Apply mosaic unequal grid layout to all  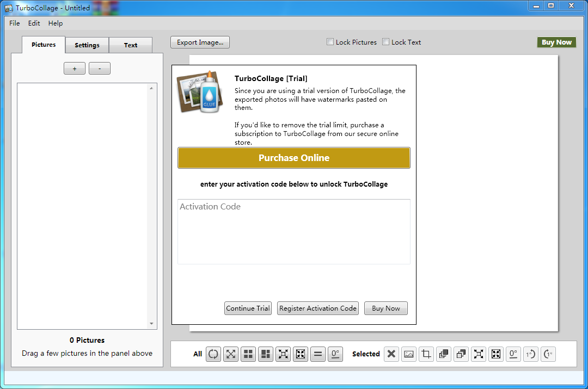click(266, 354)
